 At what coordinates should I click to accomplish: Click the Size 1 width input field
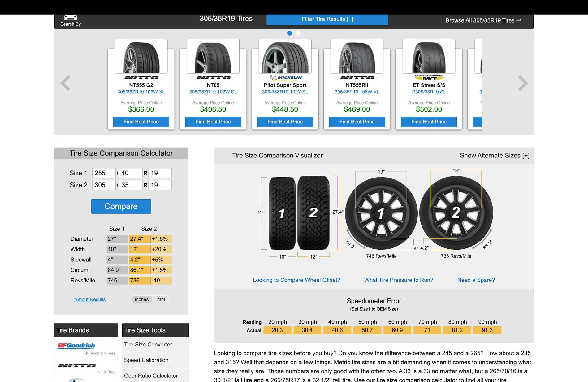click(x=104, y=173)
